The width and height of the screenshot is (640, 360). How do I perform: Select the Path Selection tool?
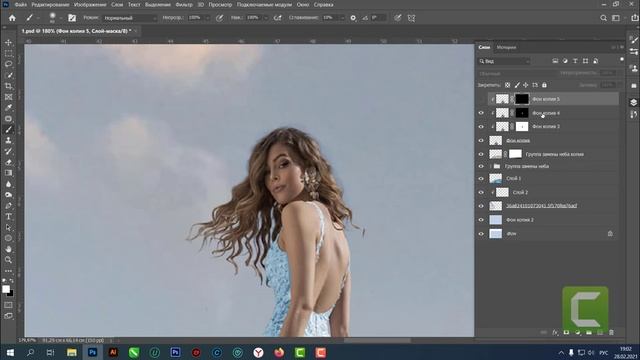click(x=8, y=227)
